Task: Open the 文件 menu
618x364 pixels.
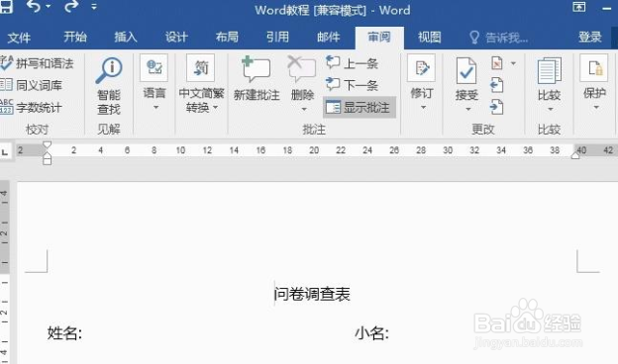Action: click(19, 38)
